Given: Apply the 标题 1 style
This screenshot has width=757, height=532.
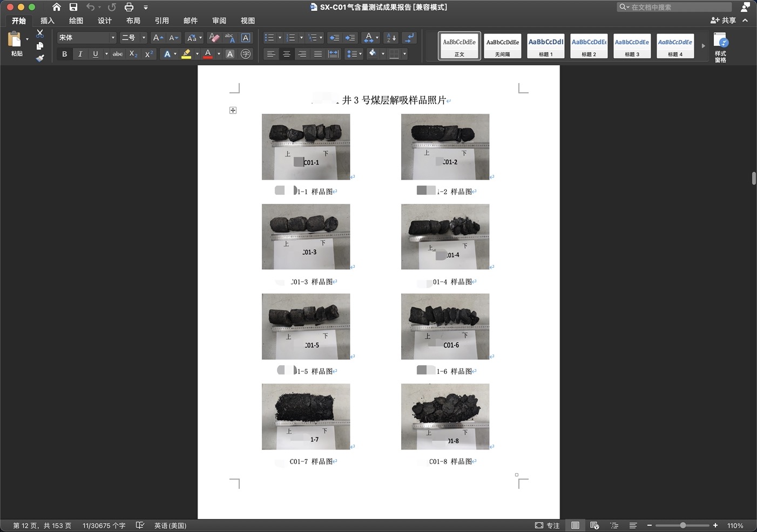Looking at the screenshot, I should tap(545, 45).
